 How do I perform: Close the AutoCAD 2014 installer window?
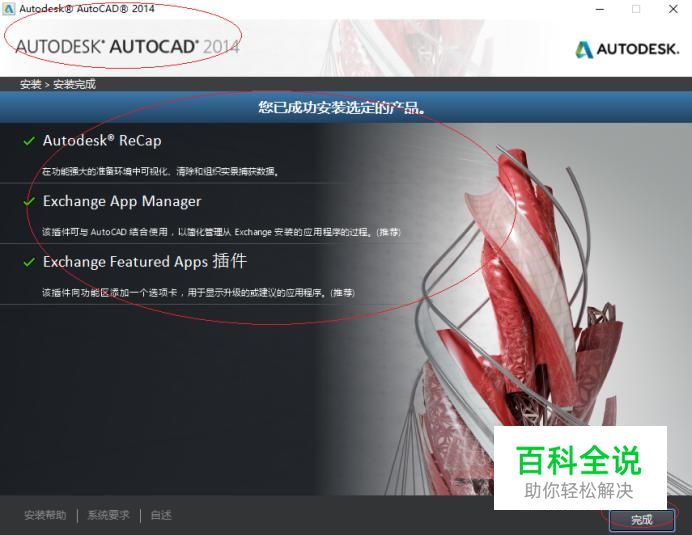(x=673, y=9)
